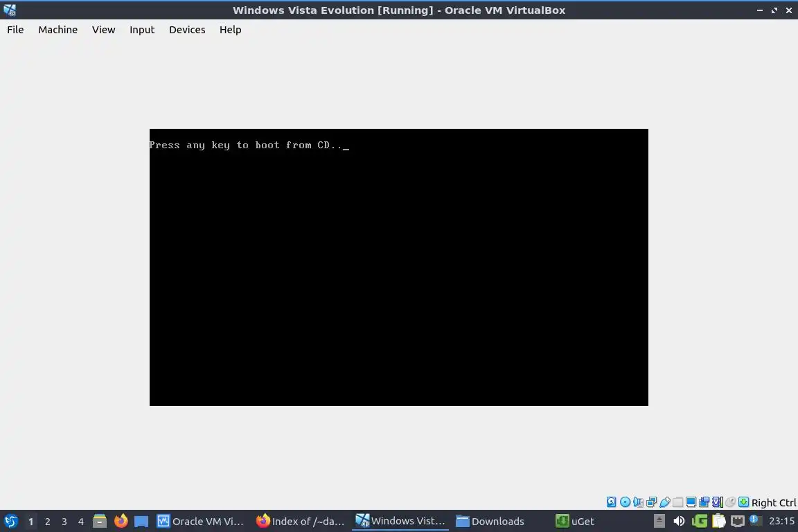Switch to Oracle VM VirtualBox Manager window
Image resolution: width=798 pixels, height=532 pixels.
point(200,522)
